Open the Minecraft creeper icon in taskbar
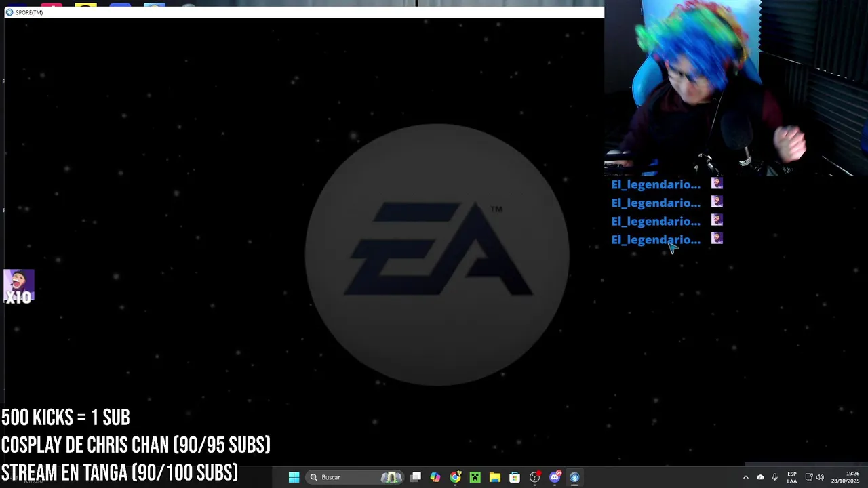Image resolution: width=868 pixels, height=488 pixels. pos(475,477)
